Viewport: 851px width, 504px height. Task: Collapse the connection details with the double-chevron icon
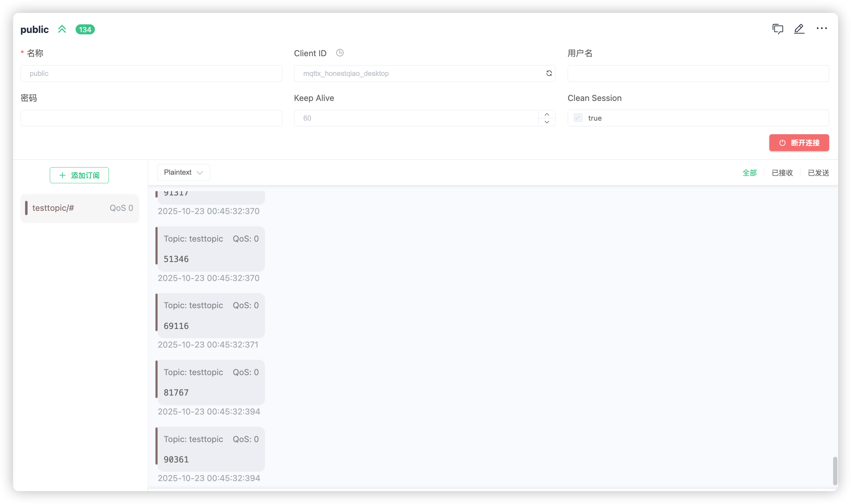pos(62,29)
